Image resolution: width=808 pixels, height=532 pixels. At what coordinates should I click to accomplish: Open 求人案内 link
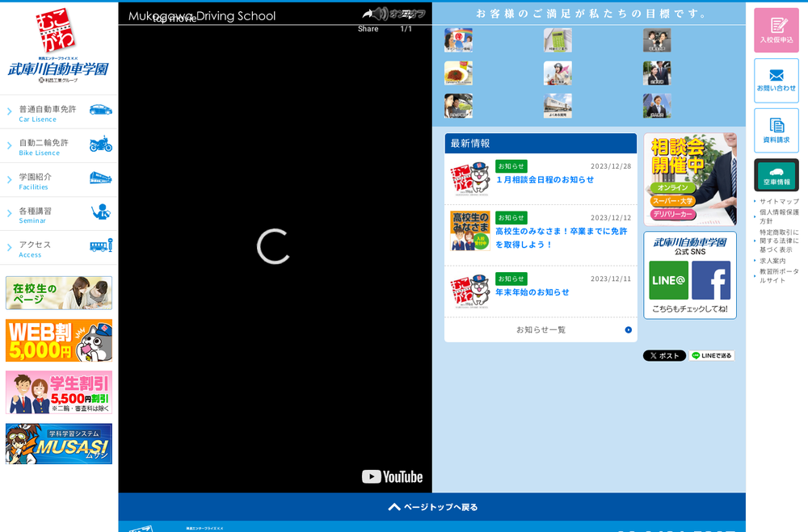(772, 261)
